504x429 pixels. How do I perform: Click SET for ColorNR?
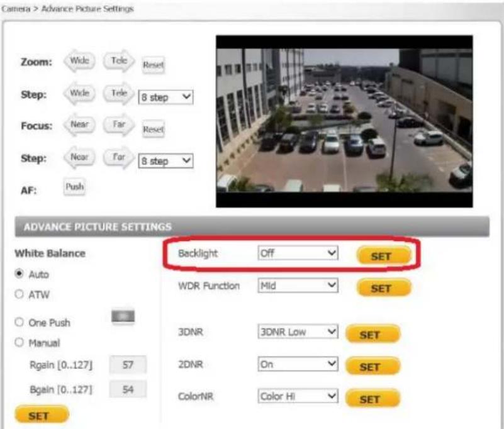[373, 399]
